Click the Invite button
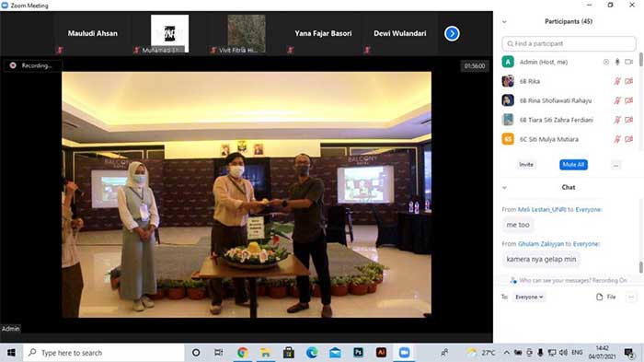Screen dimensions: 644x362 click(x=525, y=165)
